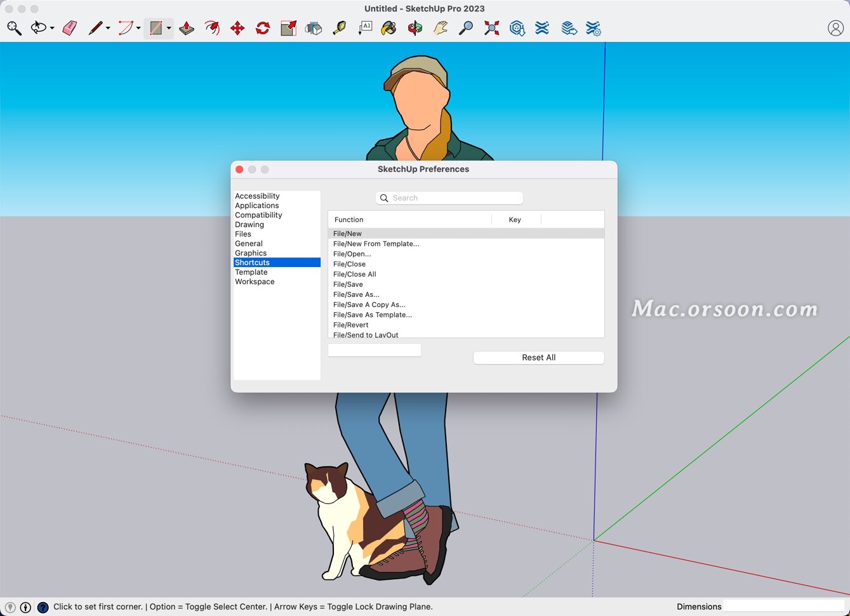Click the Zoom Extents icon

[491, 28]
